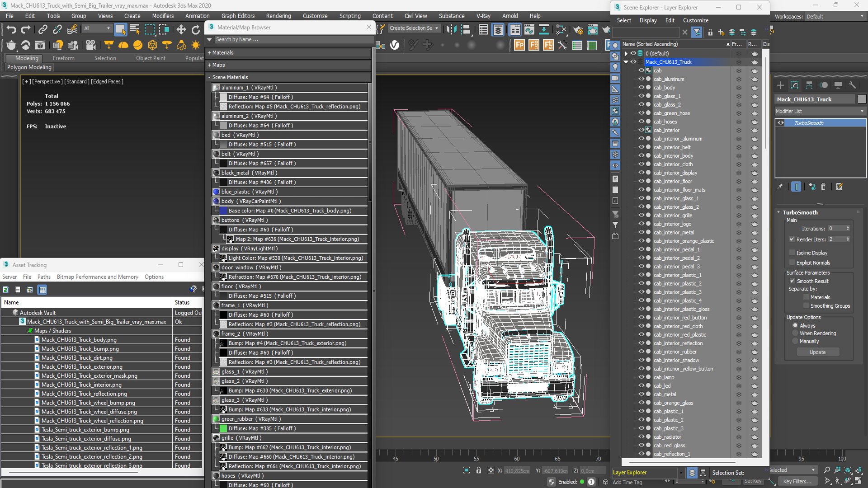
Task: Activate the Unlink Selection tool
Action: 57,30
